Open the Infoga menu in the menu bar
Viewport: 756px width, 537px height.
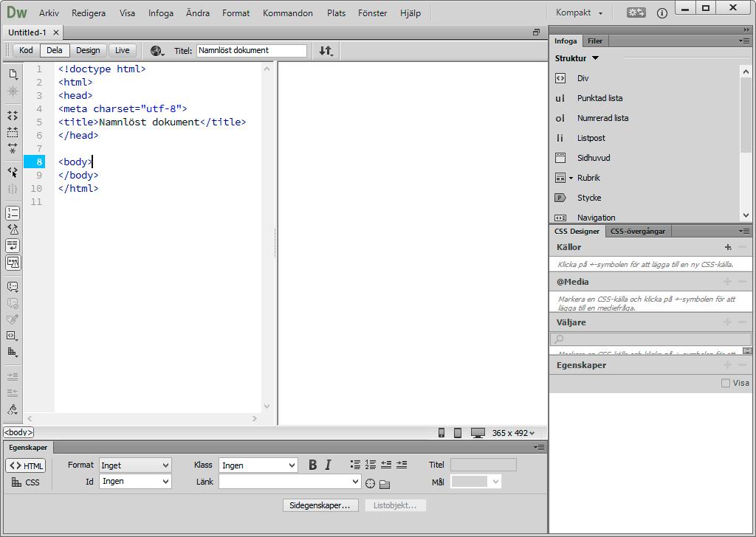(x=160, y=13)
